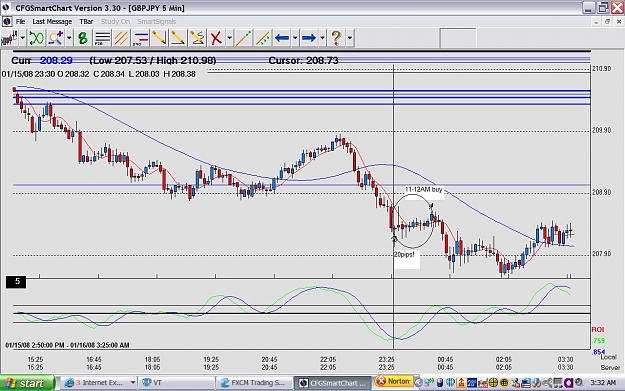Expand the left arrow dropdown

pyautogui.click(x=295, y=38)
